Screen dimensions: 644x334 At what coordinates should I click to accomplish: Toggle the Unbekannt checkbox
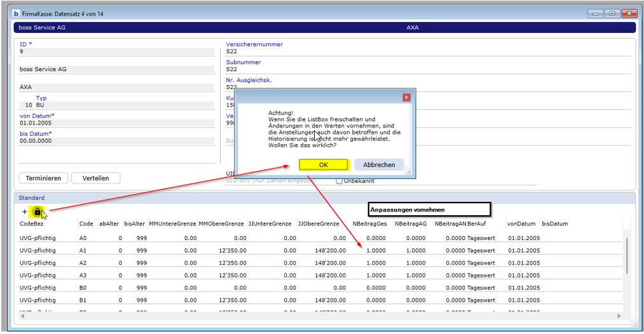click(339, 181)
